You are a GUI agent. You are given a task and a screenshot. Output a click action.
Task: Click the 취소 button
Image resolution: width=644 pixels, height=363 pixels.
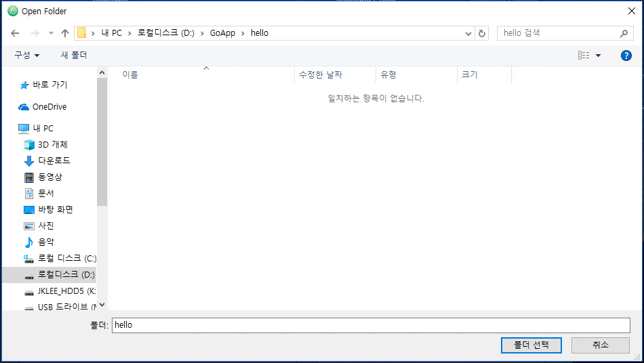600,345
